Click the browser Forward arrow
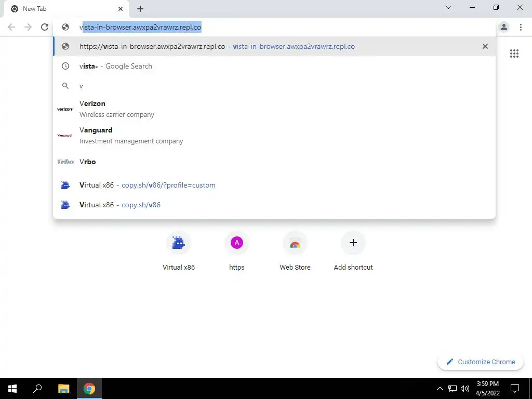532x399 pixels. pyautogui.click(x=28, y=27)
